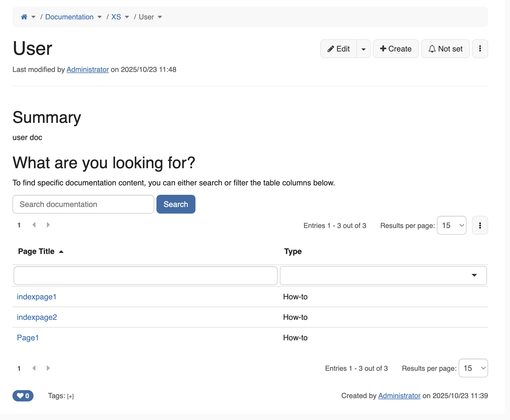Click the home icon in breadcrumb
The width and height of the screenshot is (510, 420).
pos(24,17)
